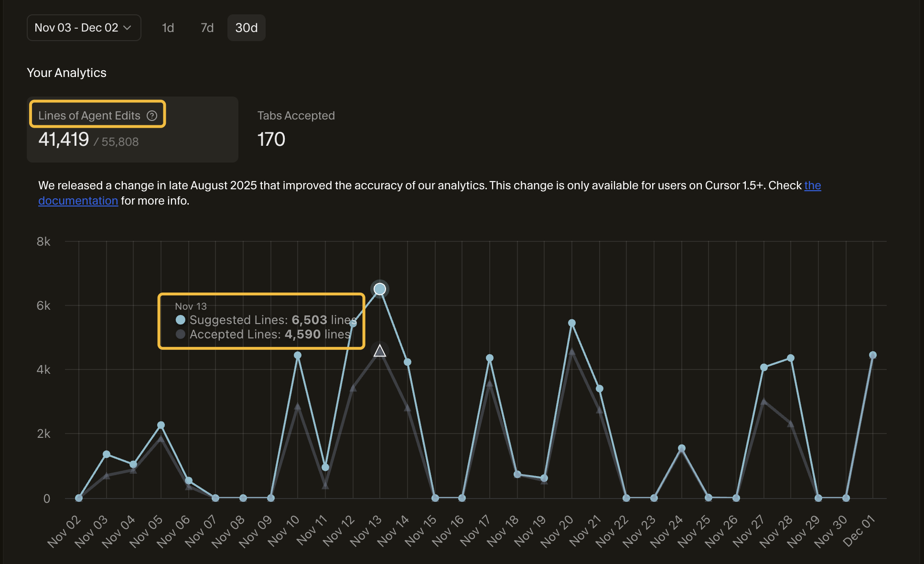924x564 pixels.
Task: Click the Nov 20 peak point on the suggested line
Action: tap(572, 323)
